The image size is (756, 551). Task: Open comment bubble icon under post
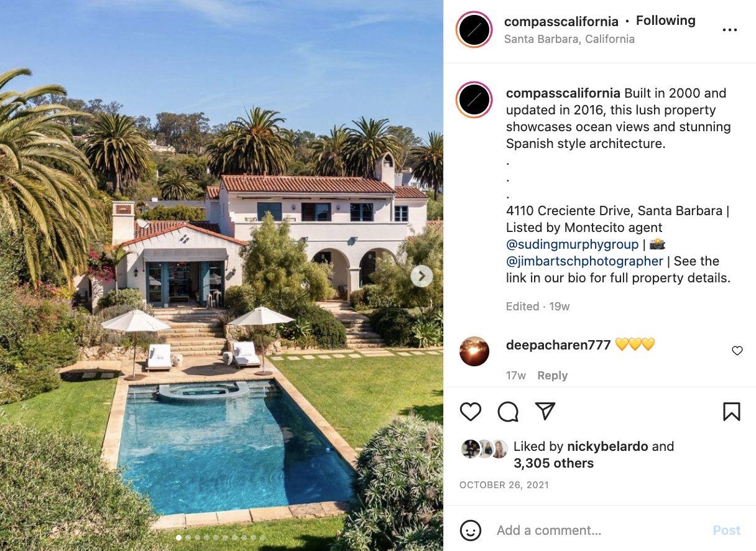508,412
